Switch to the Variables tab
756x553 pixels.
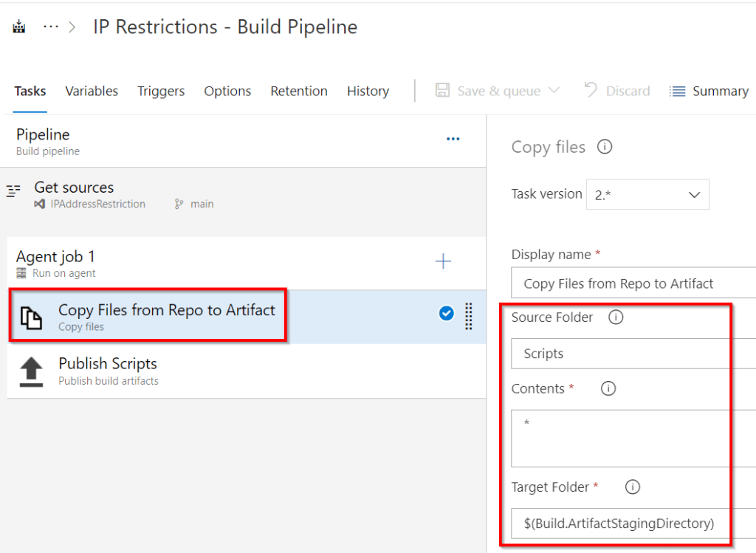(92, 91)
